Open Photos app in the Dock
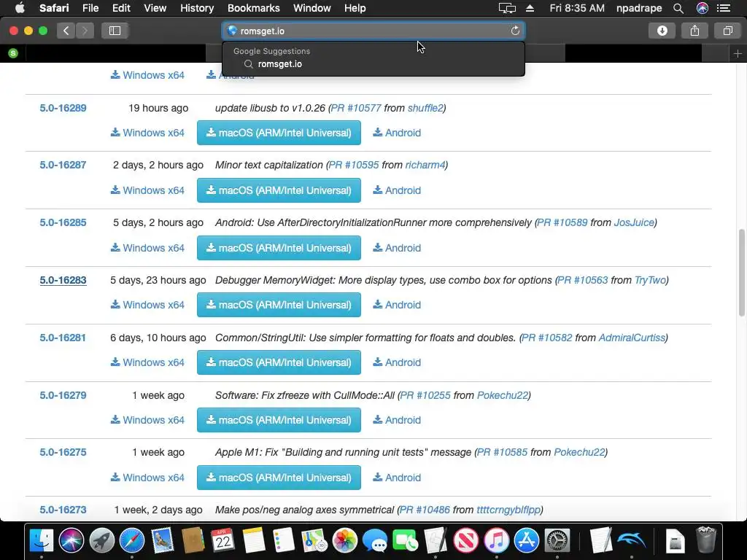747x560 pixels. [x=344, y=540]
